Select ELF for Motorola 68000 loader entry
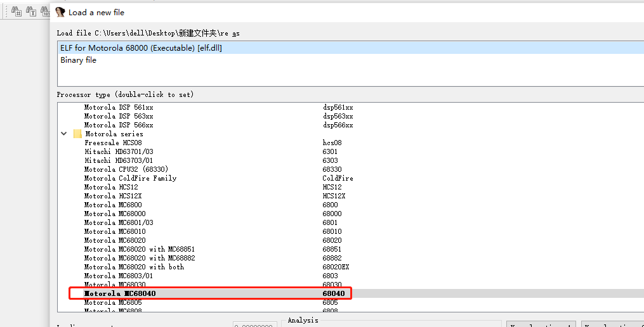Image resolution: width=644 pixels, height=327 pixels. (350, 48)
